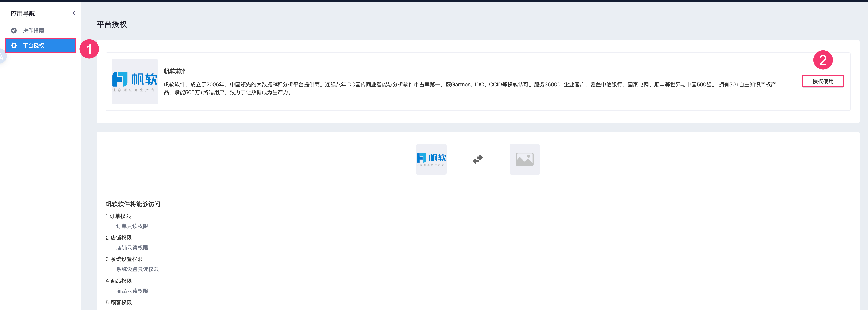Click the 平台授权 page heading
This screenshot has height=310, width=868.
(112, 24)
